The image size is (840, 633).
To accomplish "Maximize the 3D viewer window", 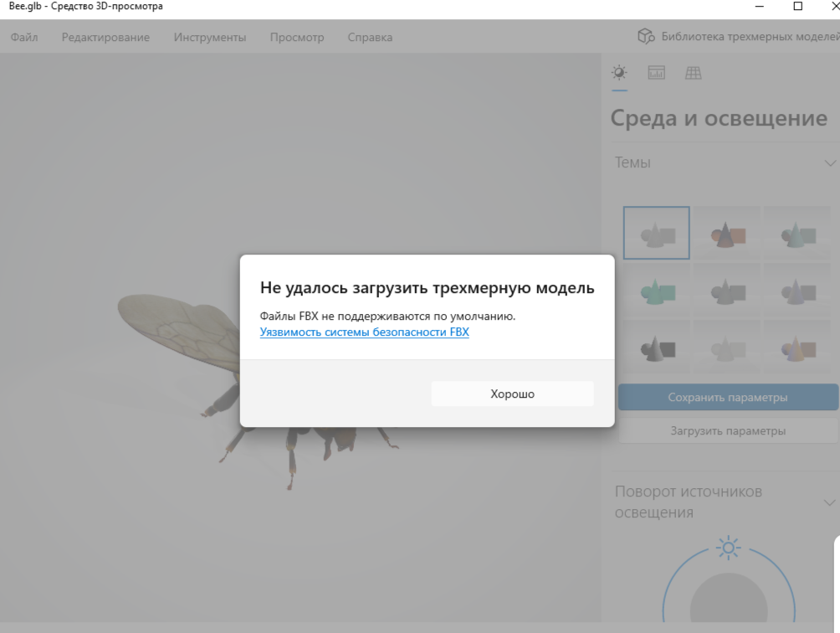I will coord(797,6).
